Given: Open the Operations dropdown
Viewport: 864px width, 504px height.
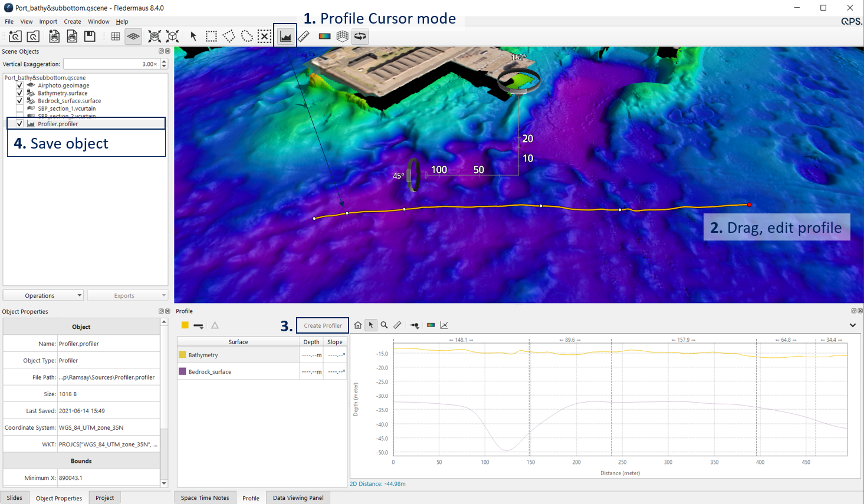Looking at the screenshot, I should 44,295.
